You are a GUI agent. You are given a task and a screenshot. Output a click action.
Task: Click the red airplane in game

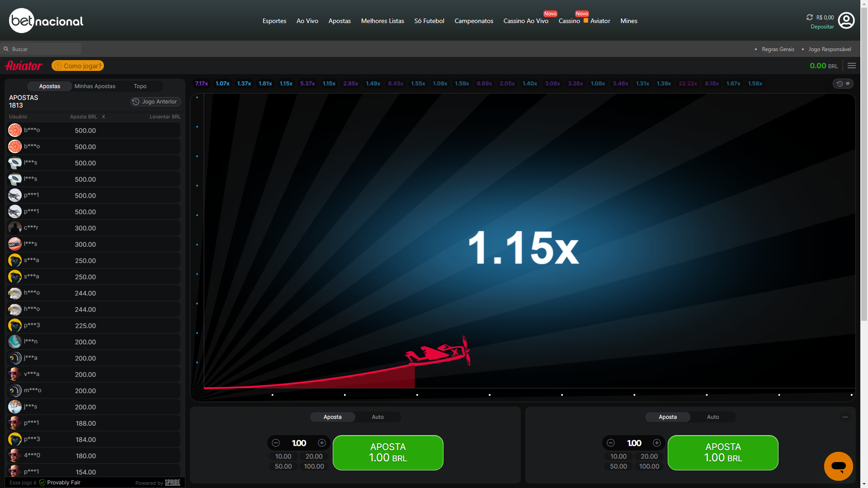point(439,351)
